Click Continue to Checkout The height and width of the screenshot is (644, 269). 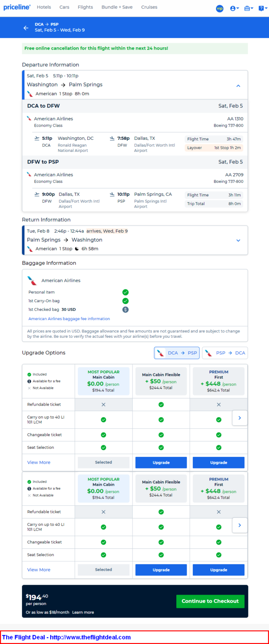click(x=210, y=601)
